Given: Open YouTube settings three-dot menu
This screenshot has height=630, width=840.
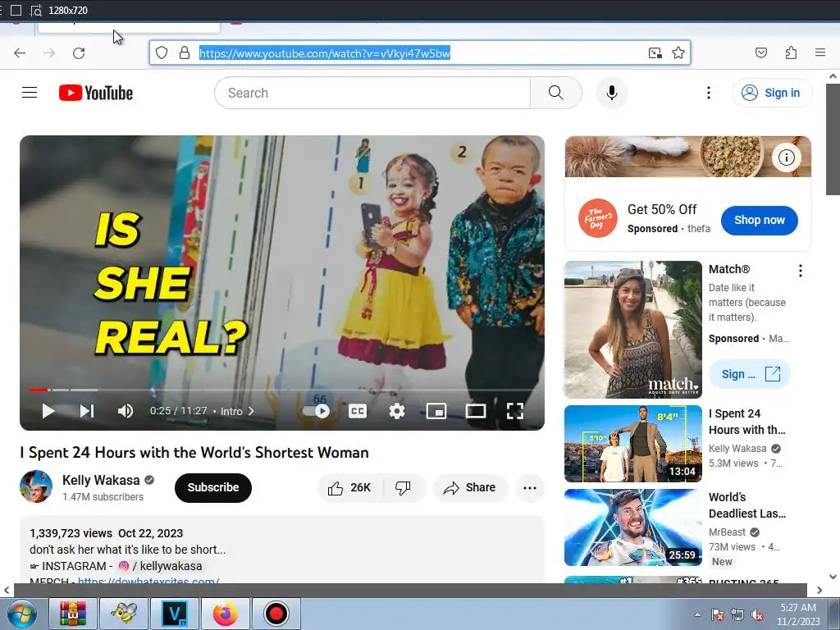Looking at the screenshot, I should [x=708, y=93].
